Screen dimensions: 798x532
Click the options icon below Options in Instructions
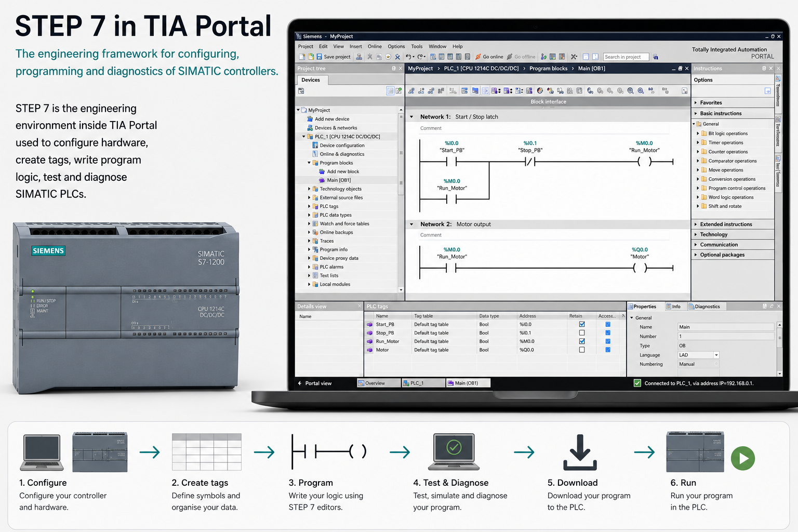768,91
